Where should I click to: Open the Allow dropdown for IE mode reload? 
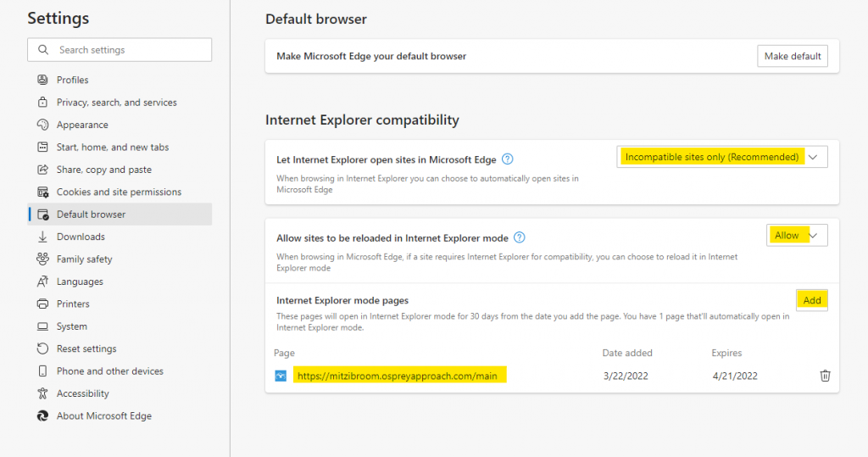point(797,236)
